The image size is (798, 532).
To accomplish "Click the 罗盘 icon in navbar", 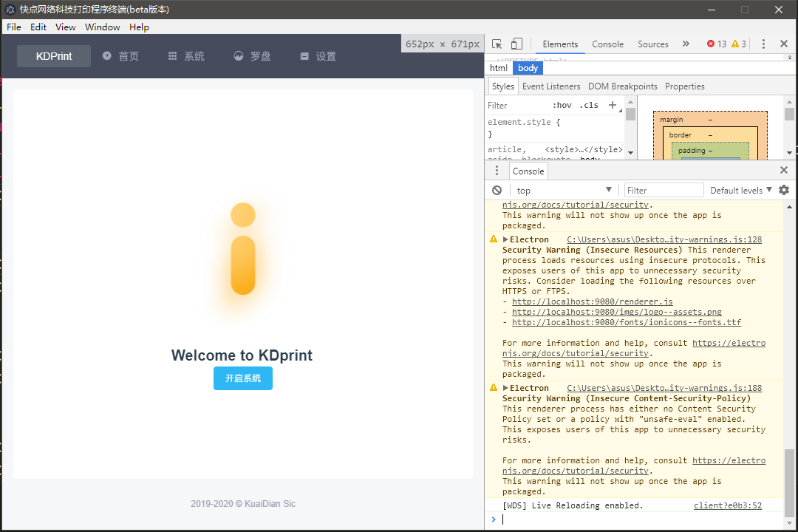I will (x=238, y=56).
